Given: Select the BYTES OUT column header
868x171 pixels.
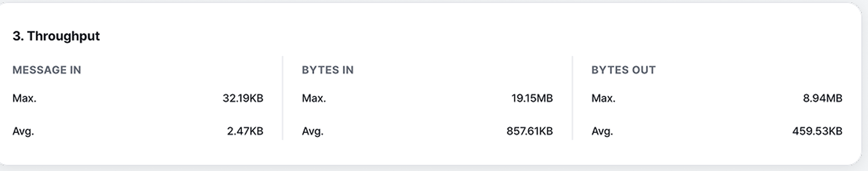Looking at the screenshot, I should 623,70.
